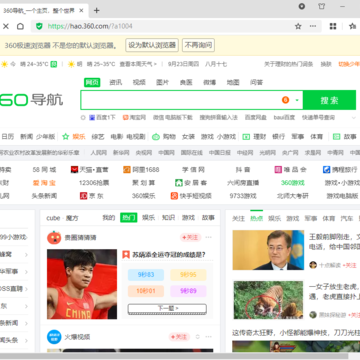
Task: Open the 12306抢票 link
Action: 94,183
